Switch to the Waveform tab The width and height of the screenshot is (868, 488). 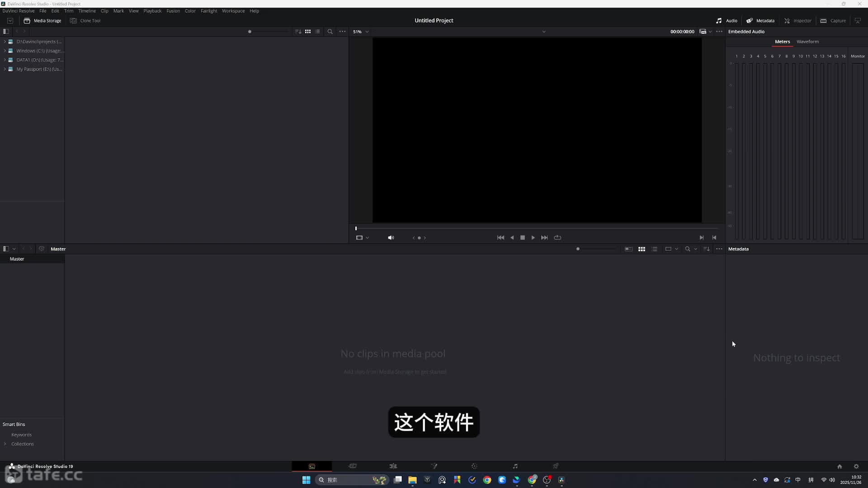(807, 42)
